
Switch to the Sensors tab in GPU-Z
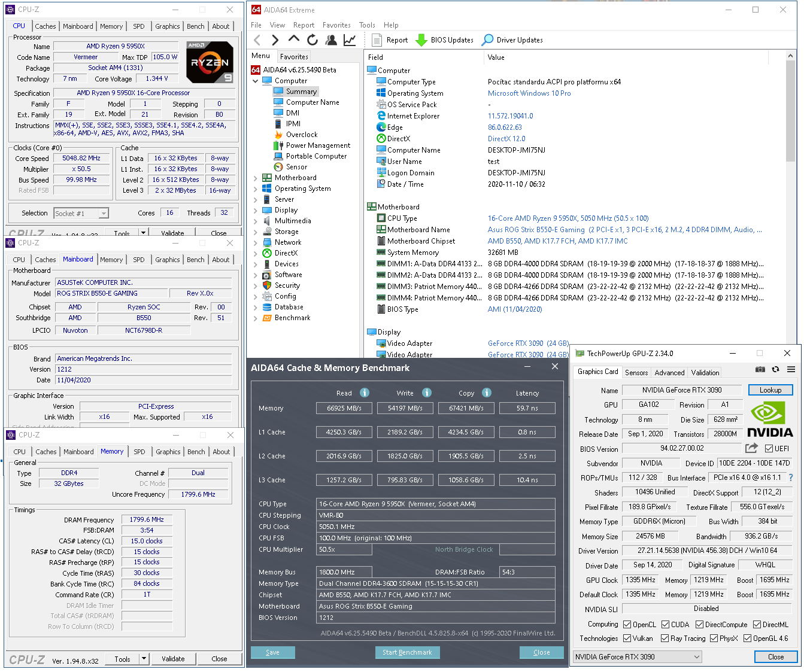pyautogui.click(x=636, y=372)
